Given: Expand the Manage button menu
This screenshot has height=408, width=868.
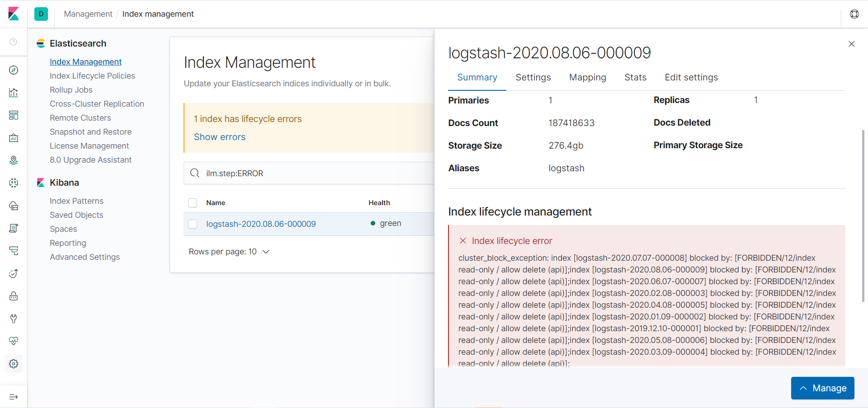Looking at the screenshot, I should pos(823,388).
